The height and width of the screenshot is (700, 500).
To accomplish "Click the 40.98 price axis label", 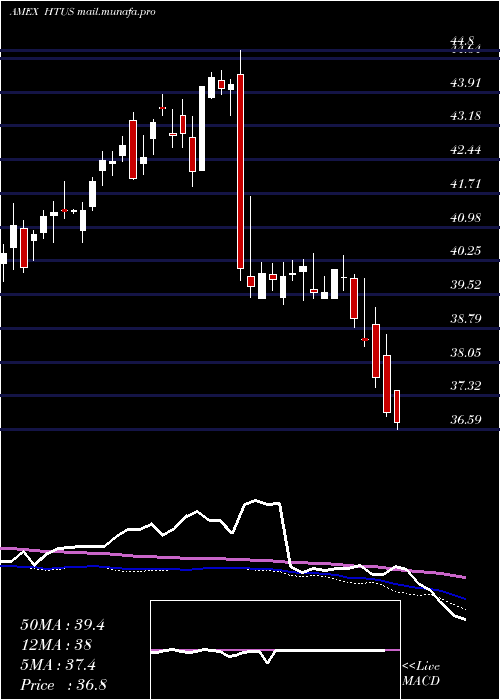I will tap(466, 217).
